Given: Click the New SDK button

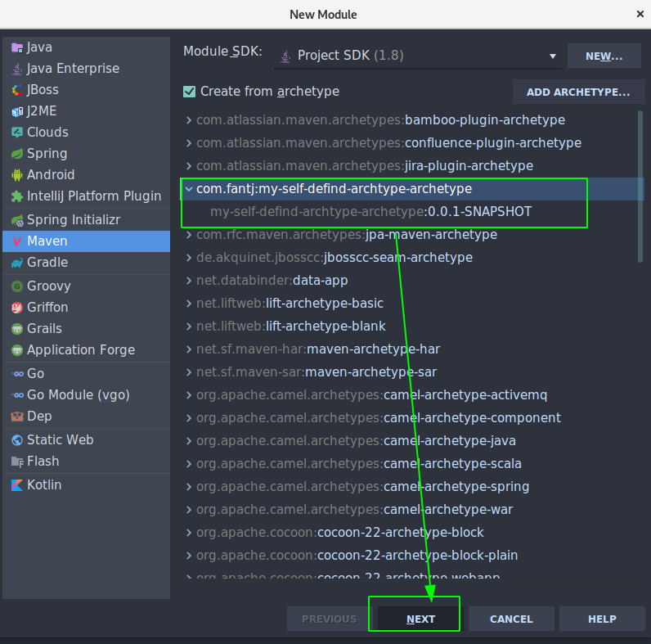Looking at the screenshot, I should pos(604,56).
